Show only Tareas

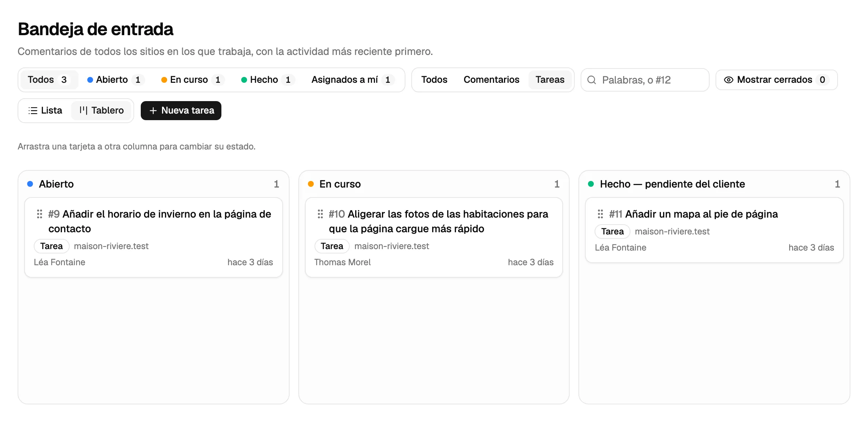click(550, 80)
